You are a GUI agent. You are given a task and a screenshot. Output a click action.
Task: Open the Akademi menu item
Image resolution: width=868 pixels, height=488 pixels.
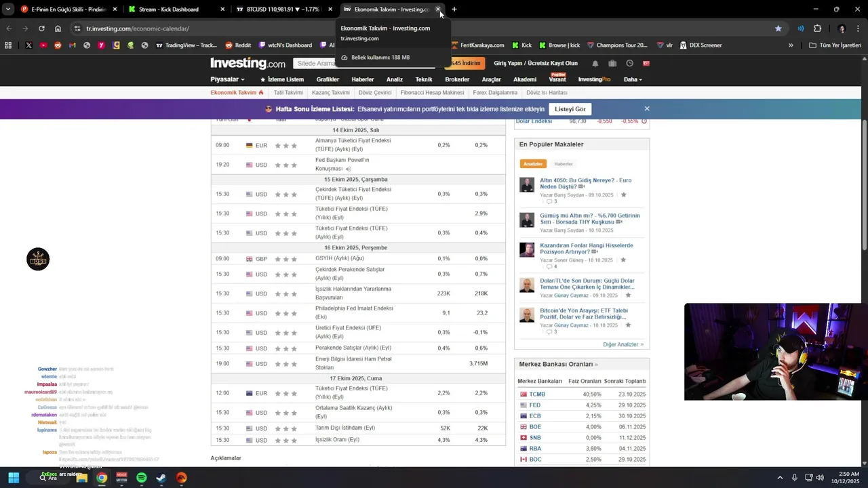(x=525, y=79)
